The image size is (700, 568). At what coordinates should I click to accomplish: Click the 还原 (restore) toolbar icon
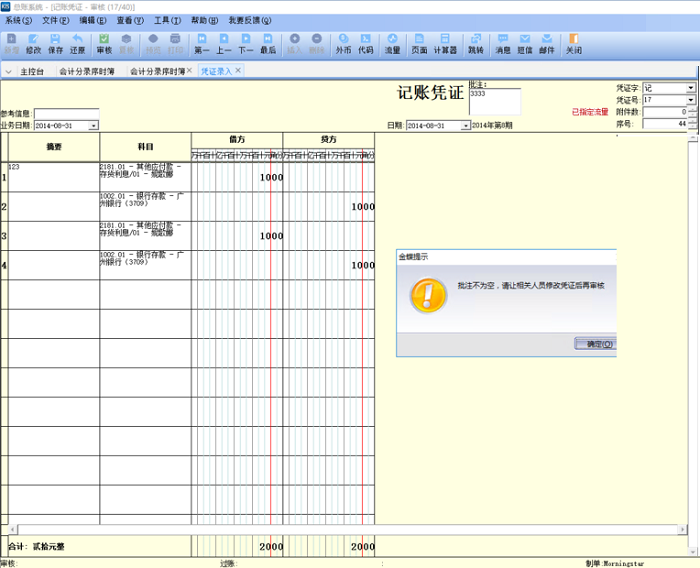click(x=77, y=42)
